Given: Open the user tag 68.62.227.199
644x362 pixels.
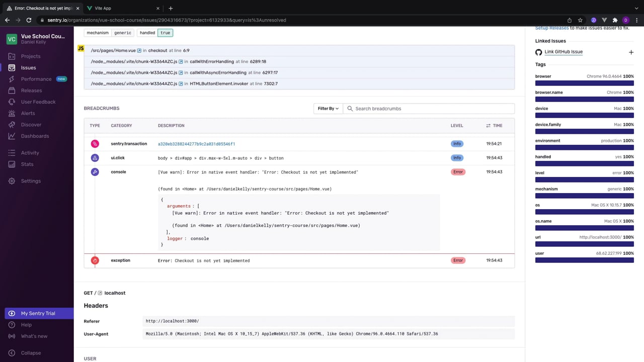Looking at the screenshot, I should (x=609, y=253).
